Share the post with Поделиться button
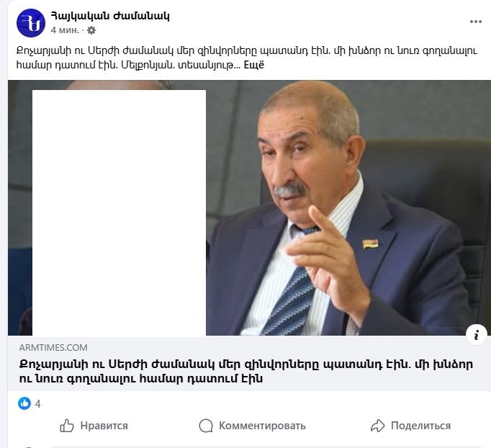Viewport: 491px width, 448px height. point(410,426)
